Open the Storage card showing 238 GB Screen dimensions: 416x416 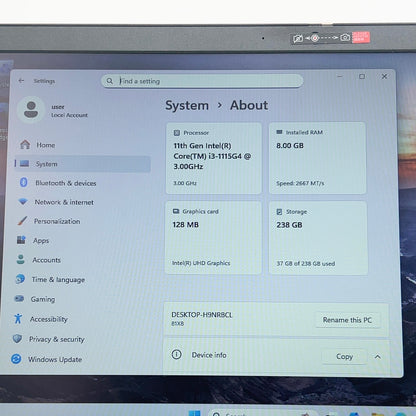point(318,238)
